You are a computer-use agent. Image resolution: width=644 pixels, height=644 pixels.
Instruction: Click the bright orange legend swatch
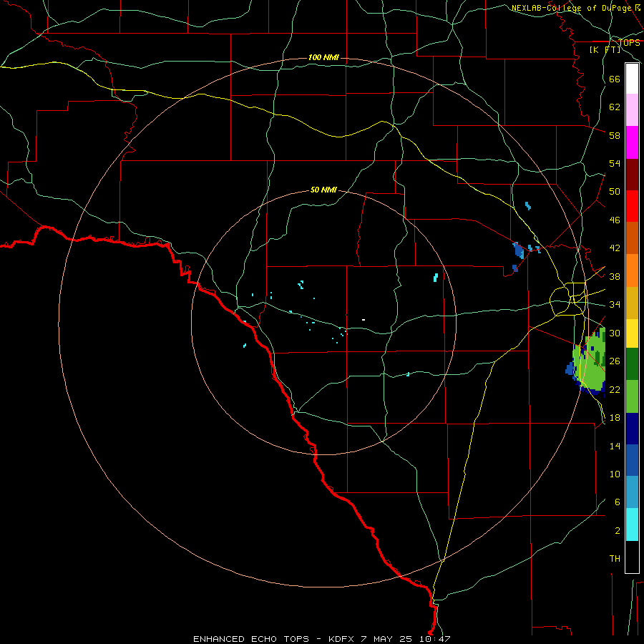pyautogui.click(x=632, y=270)
